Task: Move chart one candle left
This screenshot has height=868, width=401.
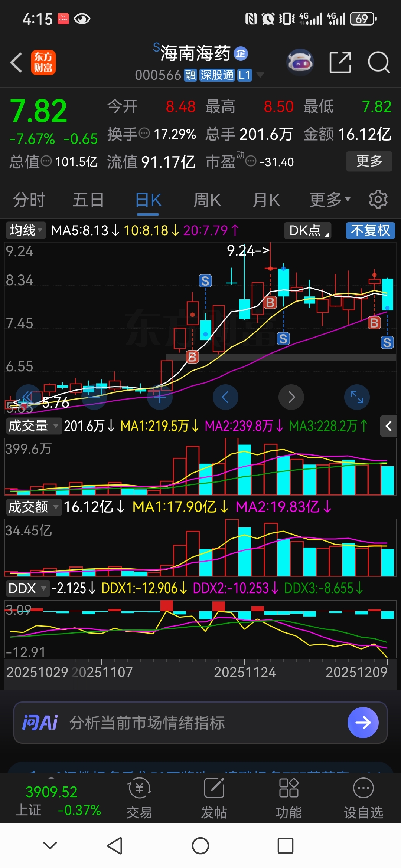Action: [x=225, y=397]
